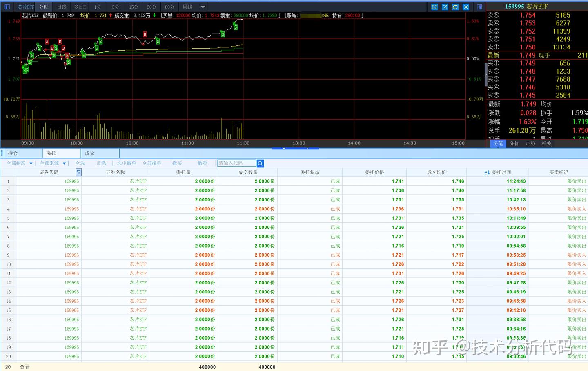Click the 委托量 column header

click(x=183, y=172)
